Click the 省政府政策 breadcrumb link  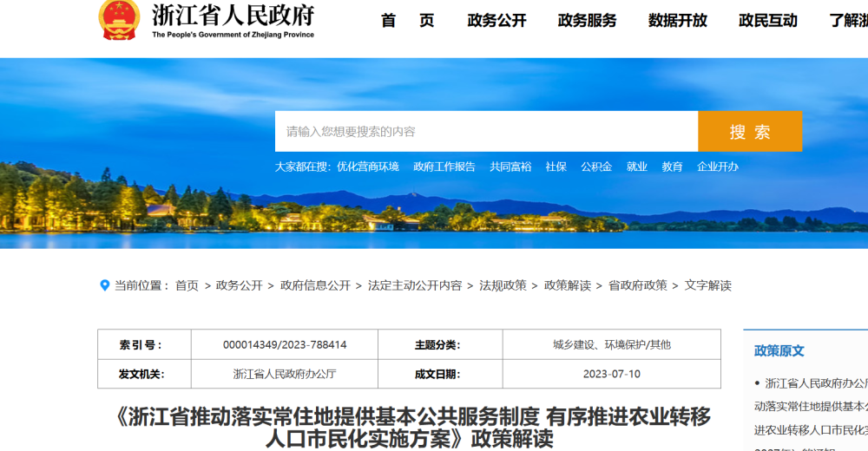pos(637,285)
